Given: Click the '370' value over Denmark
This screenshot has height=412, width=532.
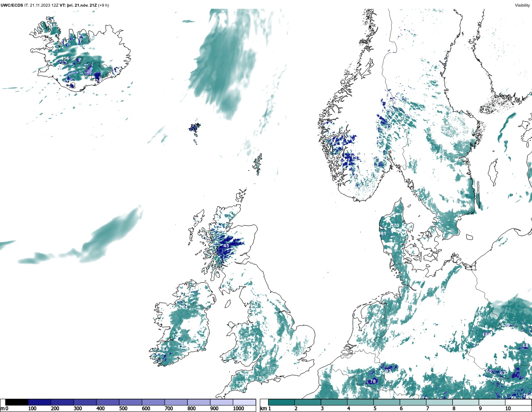Looking at the screenshot, I should click(x=395, y=225).
